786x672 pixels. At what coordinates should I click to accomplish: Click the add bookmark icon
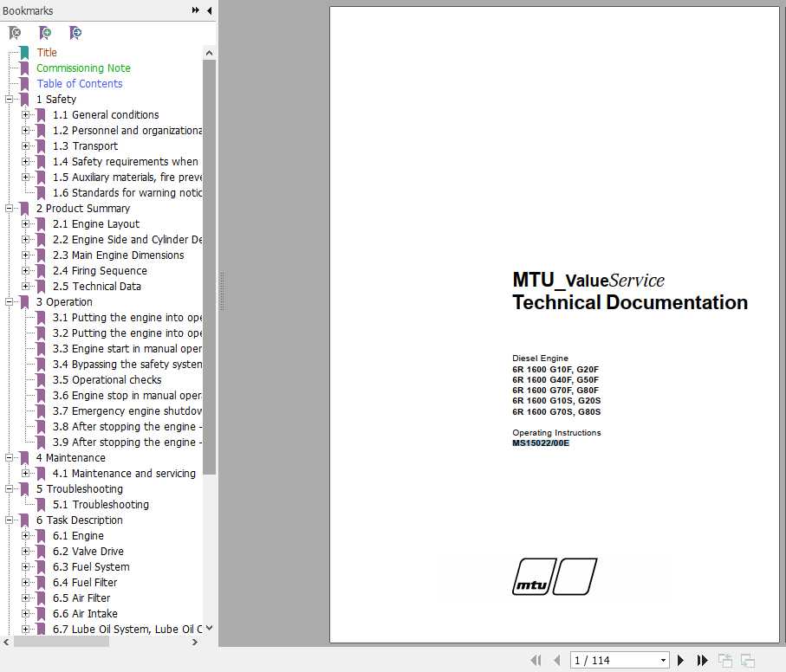tap(45, 33)
